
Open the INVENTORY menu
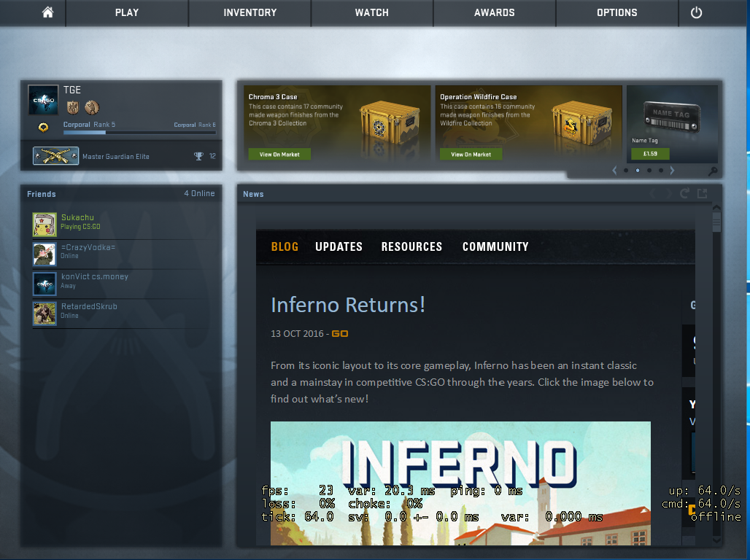[250, 13]
